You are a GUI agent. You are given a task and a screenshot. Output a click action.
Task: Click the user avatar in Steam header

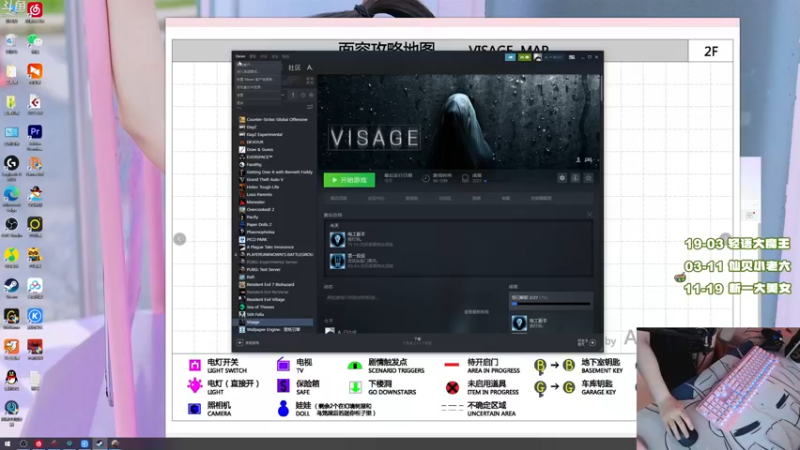[x=537, y=57]
